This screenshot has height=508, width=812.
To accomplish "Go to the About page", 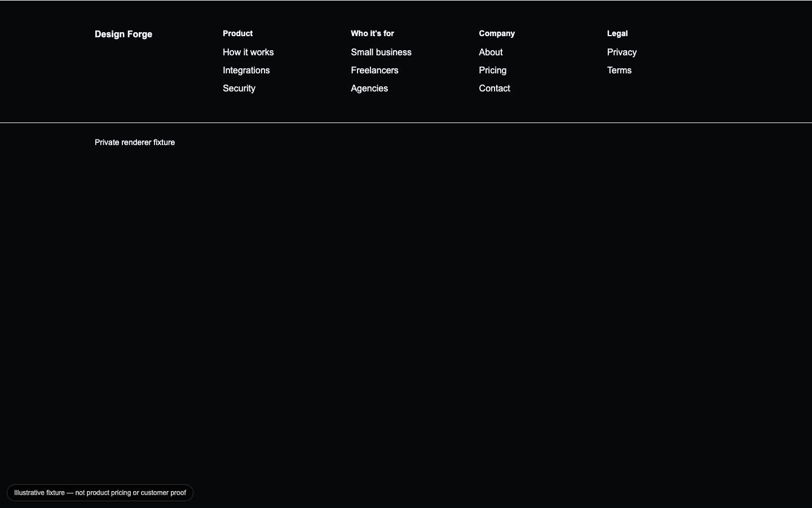I will pos(491,52).
